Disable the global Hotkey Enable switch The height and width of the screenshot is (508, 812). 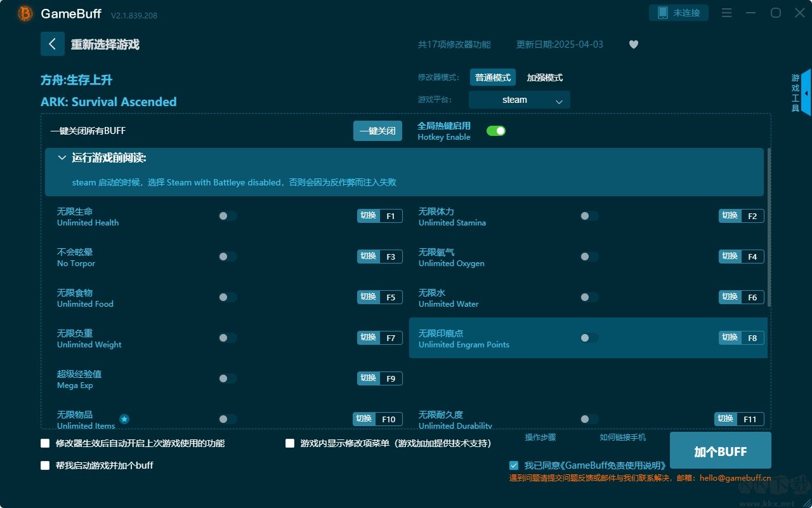[x=496, y=131]
